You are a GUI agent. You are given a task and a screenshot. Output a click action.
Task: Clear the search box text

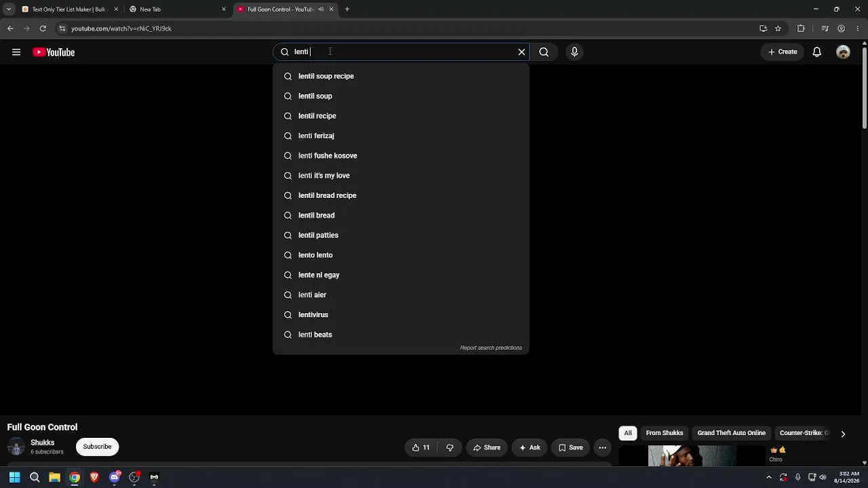[x=521, y=52]
